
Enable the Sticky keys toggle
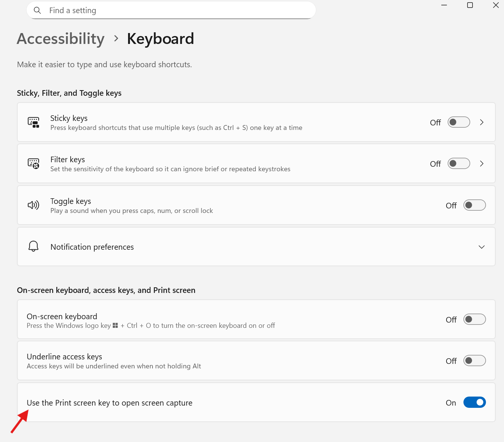459,122
